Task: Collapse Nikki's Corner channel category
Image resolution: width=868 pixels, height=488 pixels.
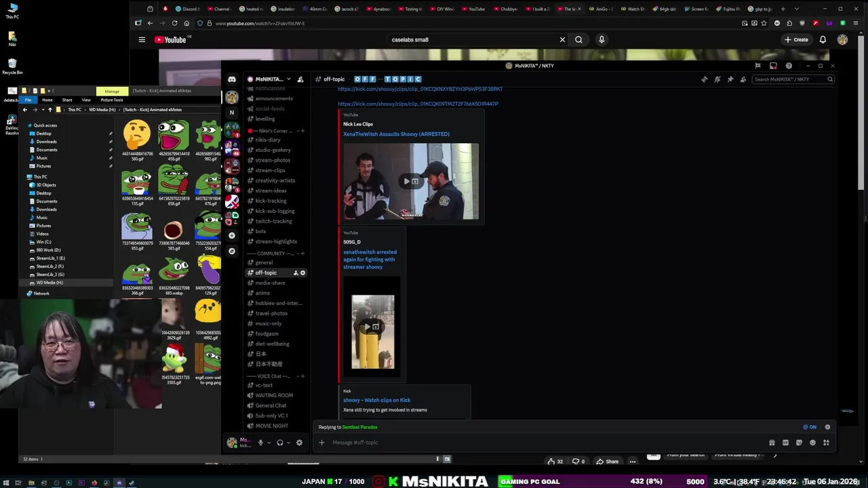Action: tap(277, 130)
